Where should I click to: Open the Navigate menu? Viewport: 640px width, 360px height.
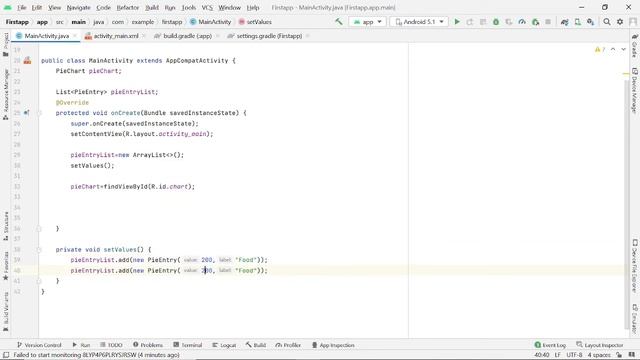click(78, 7)
